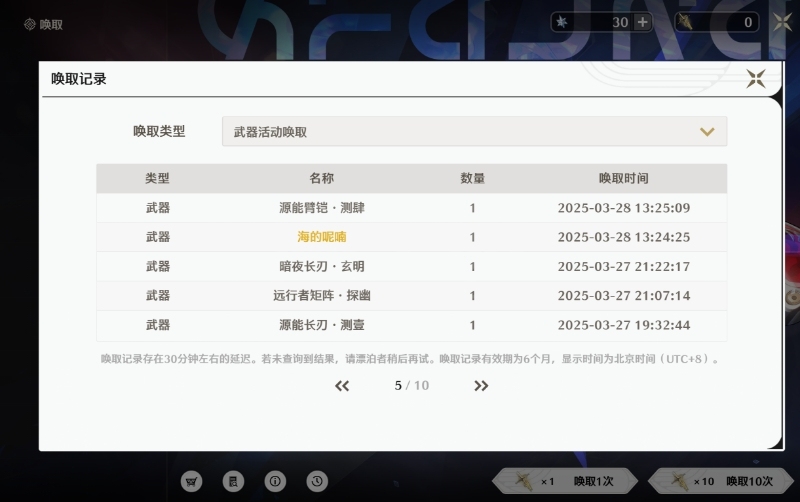800x502 pixels.
Task: Select the golden 海的呢喃 weapon entry
Action: pyautogui.click(x=321, y=237)
